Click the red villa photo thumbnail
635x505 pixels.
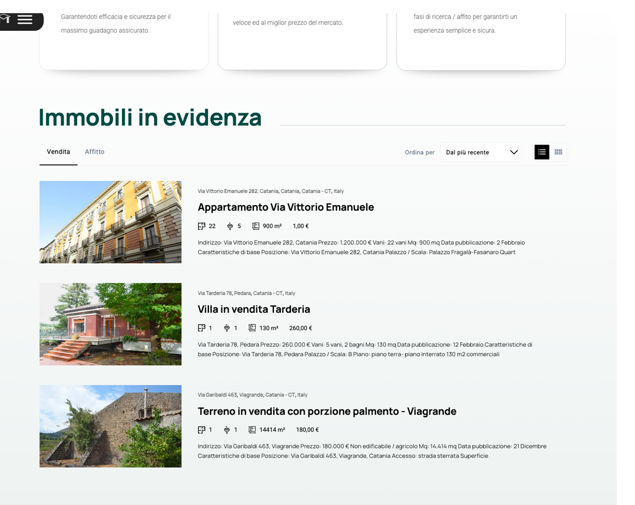110,324
